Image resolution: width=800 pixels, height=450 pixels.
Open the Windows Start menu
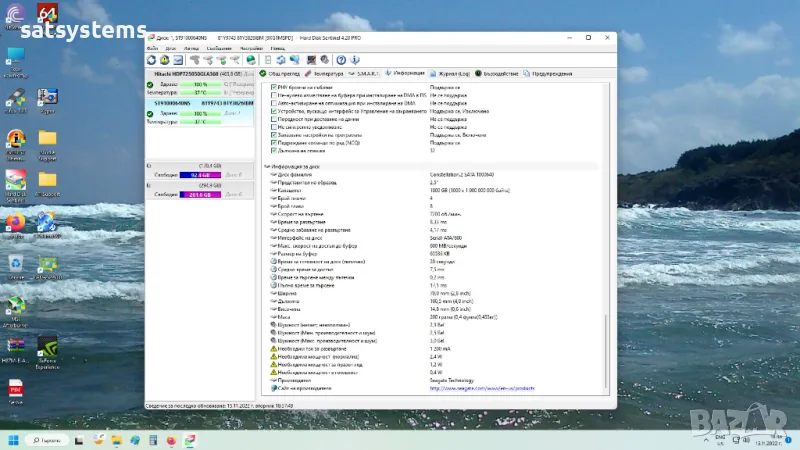click(14, 440)
